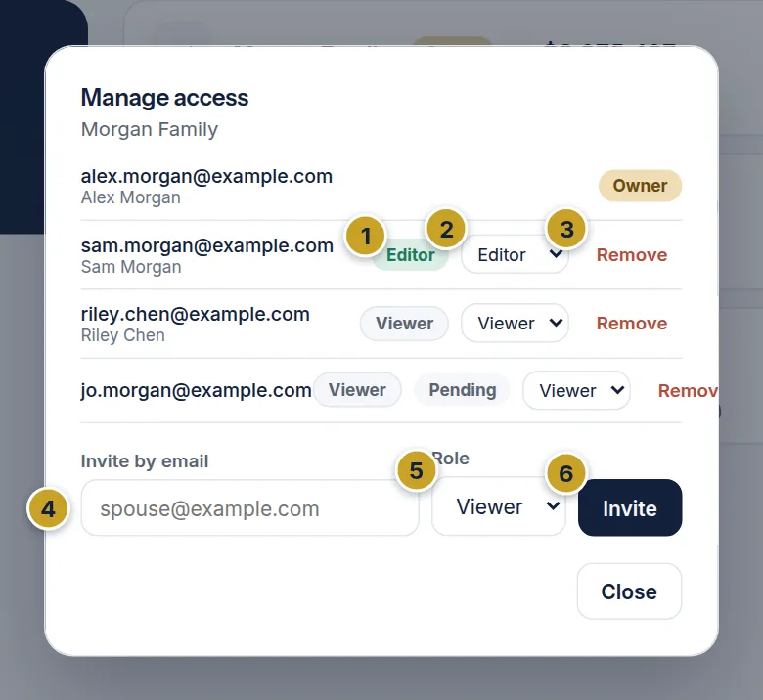The width and height of the screenshot is (763, 700).
Task: Click the Pending badge for jo.morgan
Action: [463, 390]
